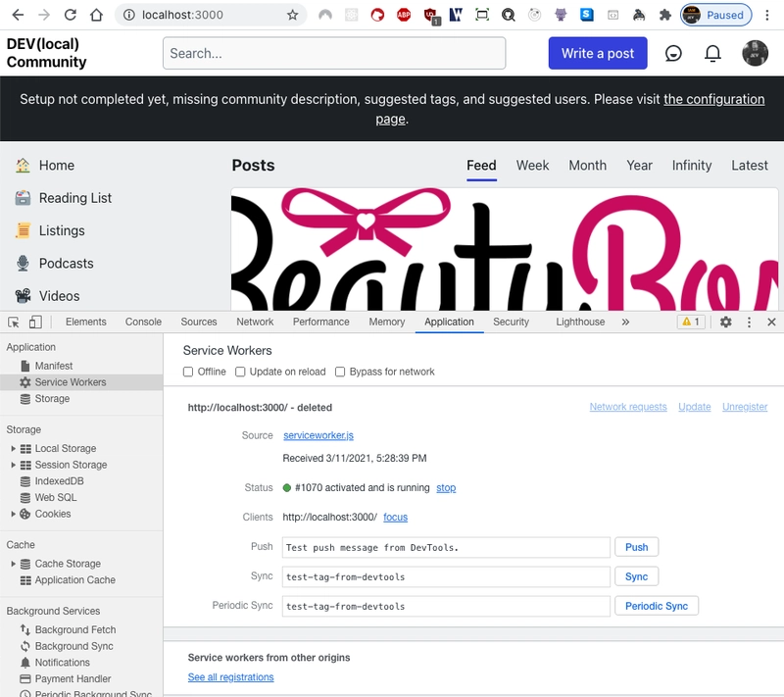This screenshot has width=784, height=697.
Task: Open the Extensions puzzle piece menu
Action: point(664,15)
